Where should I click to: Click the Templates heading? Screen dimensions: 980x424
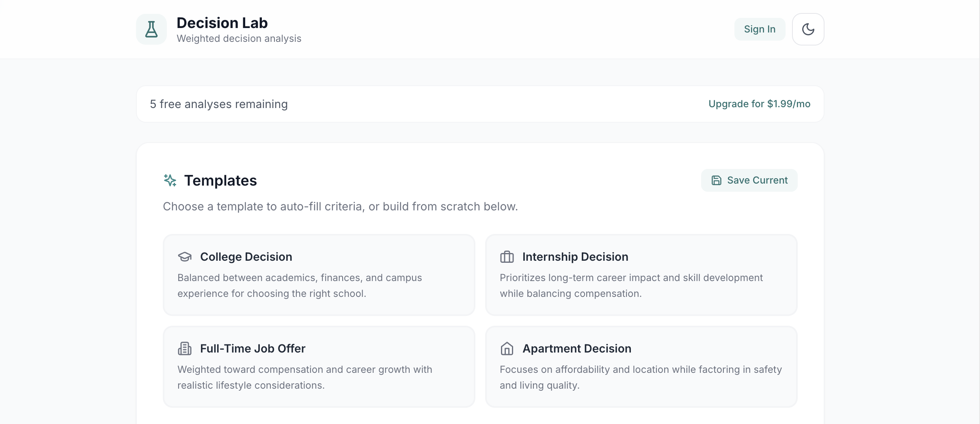220,180
